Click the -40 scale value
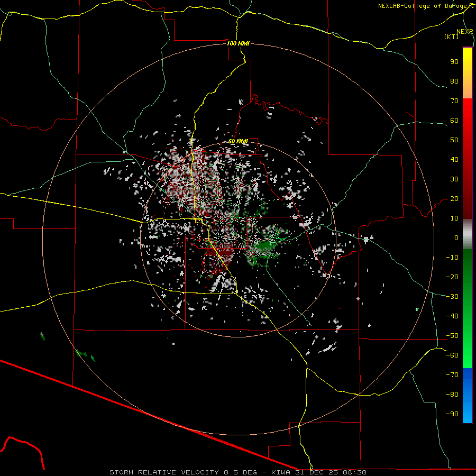Viewport: 476px width, 476px height. click(x=452, y=316)
